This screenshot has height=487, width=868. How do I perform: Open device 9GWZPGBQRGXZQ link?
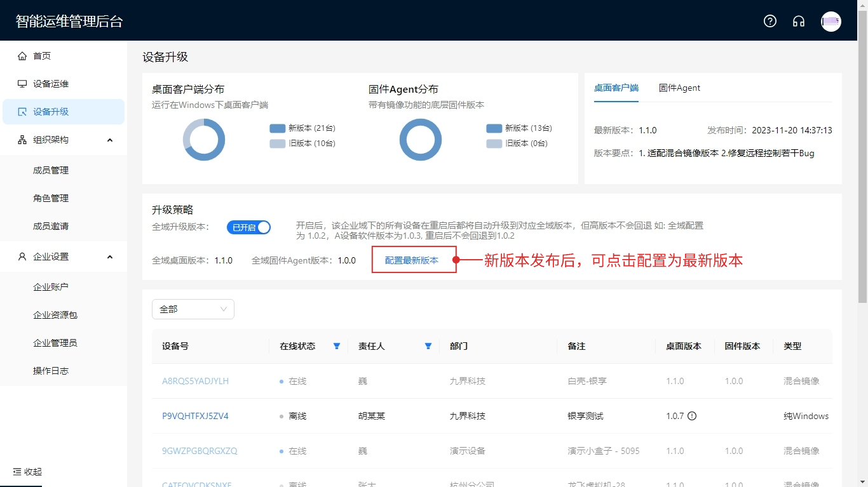[x=200, y=451]
